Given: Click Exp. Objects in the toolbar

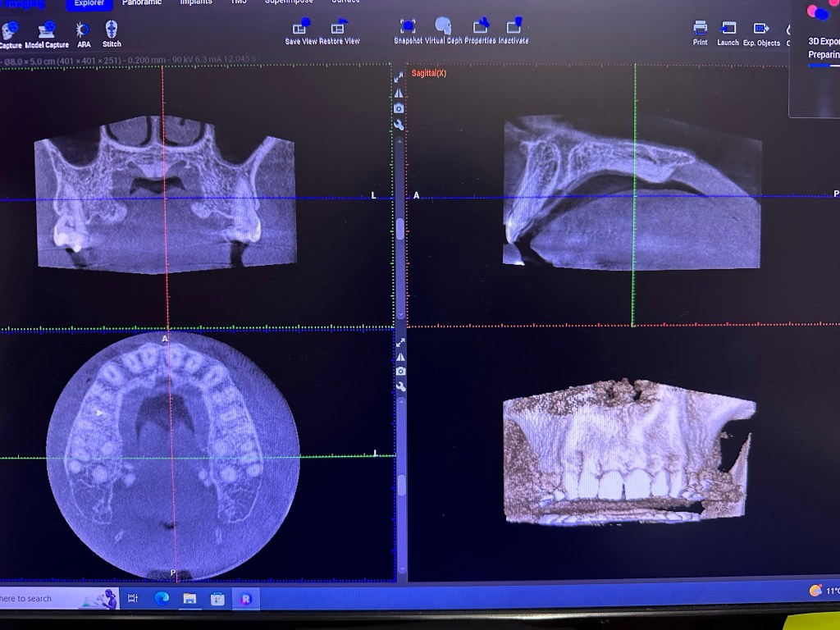Looking at the screenshot, I should (761, 28).
